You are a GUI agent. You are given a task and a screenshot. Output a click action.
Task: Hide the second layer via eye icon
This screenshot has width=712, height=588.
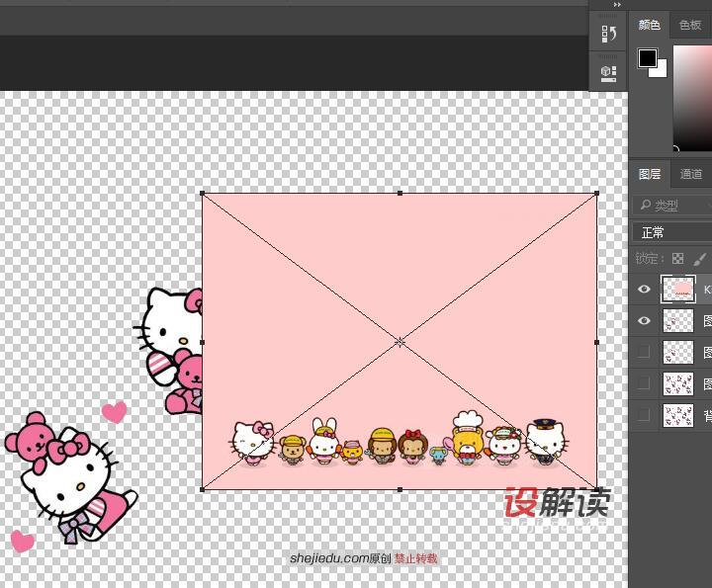click(x=644, y=321)
